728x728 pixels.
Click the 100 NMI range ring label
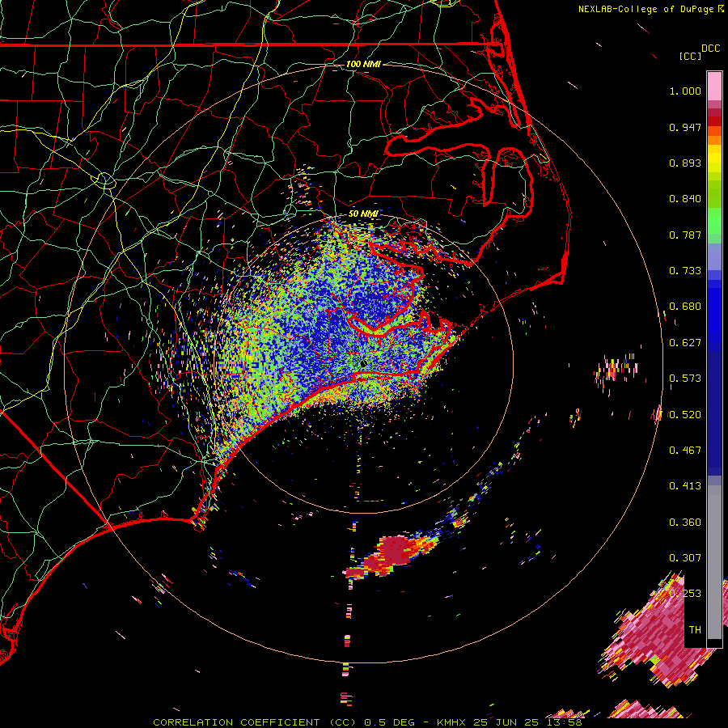[363, 64]
